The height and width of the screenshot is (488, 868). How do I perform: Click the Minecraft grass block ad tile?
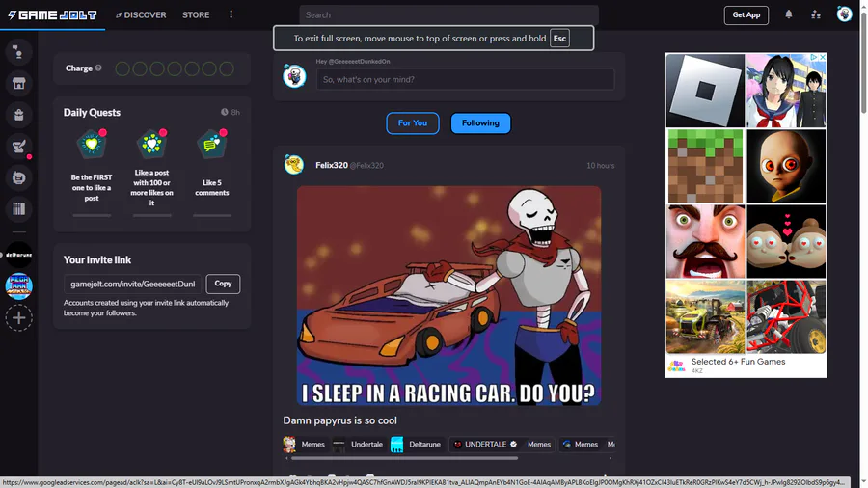[x=705, y=166]
